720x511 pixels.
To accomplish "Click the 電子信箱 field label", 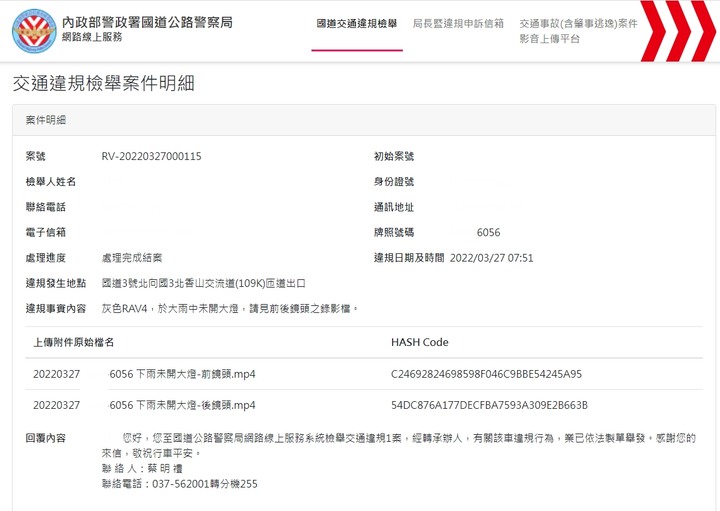I will pos(45,232).
